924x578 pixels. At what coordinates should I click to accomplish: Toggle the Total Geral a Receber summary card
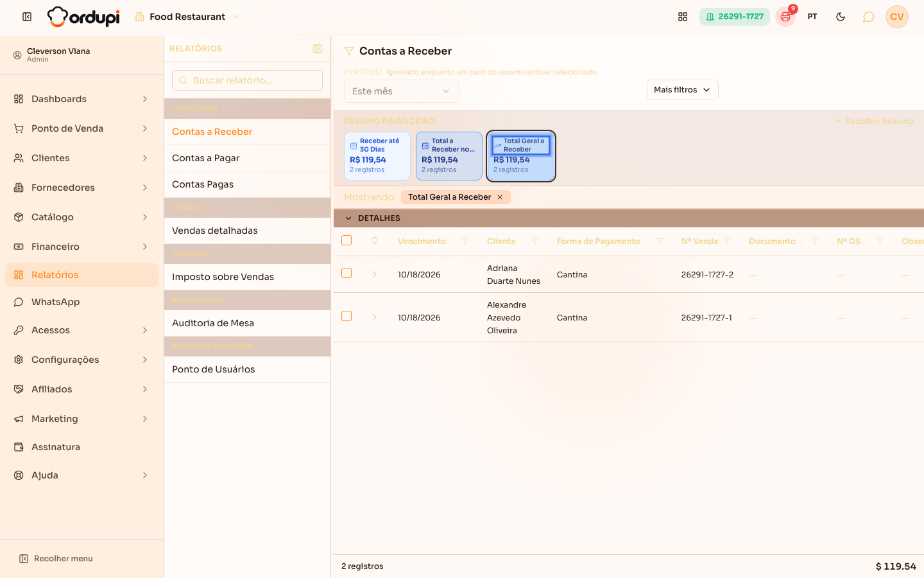pyautogui.click(x=521, y=156)
